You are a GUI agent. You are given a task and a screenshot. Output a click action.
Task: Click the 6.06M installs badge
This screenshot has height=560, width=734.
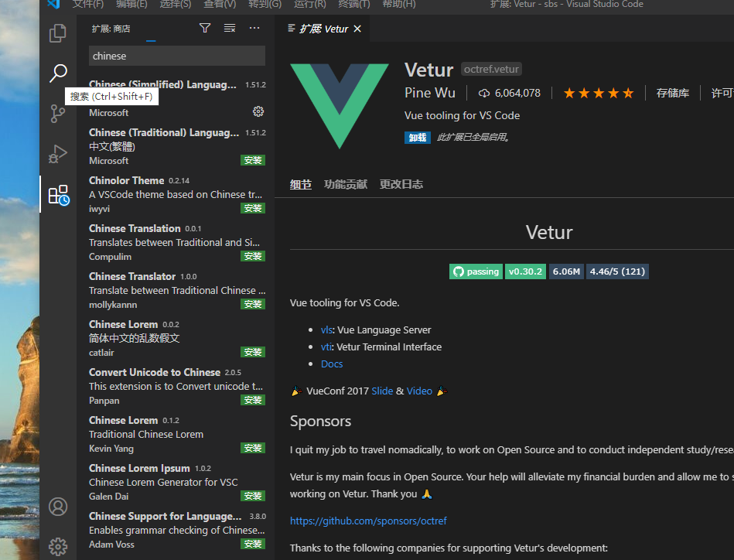566,271
